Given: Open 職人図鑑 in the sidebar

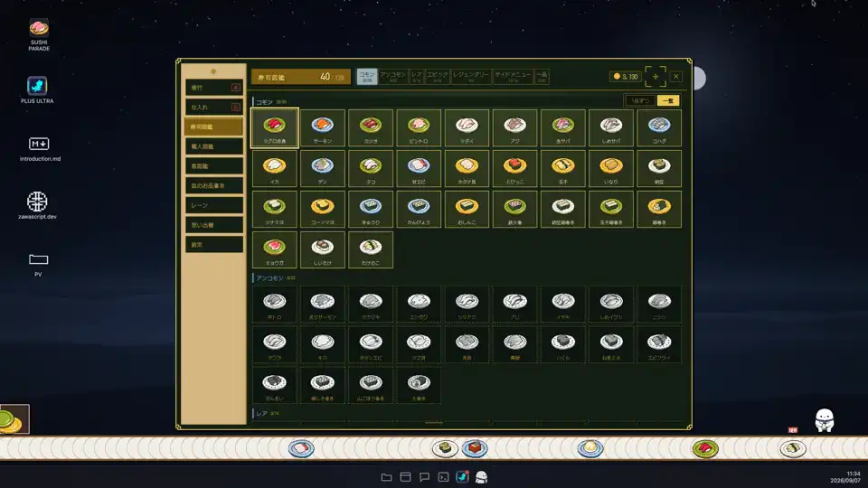Looking at the screenshot, I should coord(214,146).
